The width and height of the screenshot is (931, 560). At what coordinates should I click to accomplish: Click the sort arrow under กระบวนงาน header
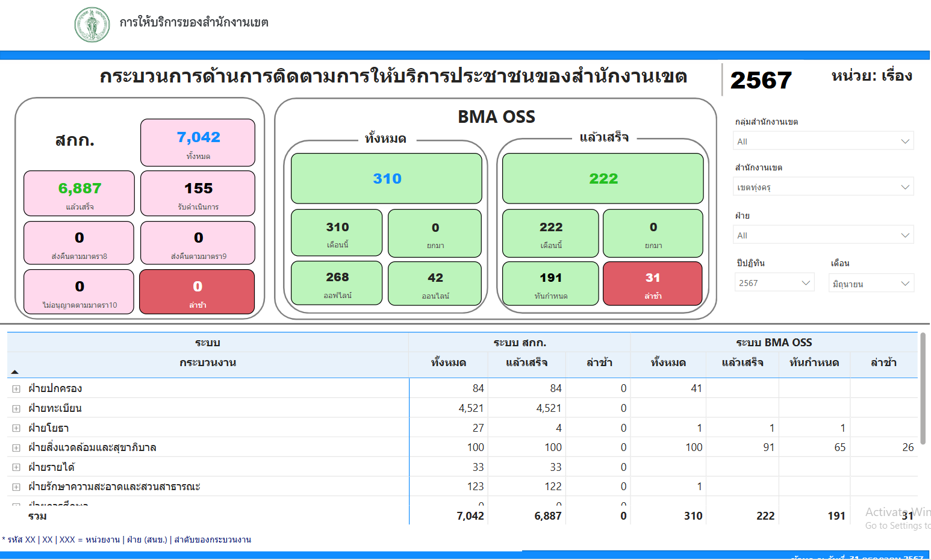pos(15,372)
